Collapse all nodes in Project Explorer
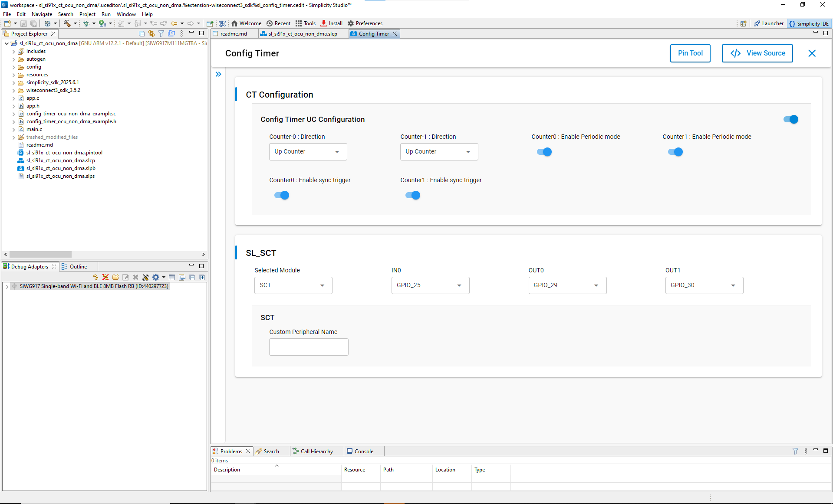 click(142, 33)
